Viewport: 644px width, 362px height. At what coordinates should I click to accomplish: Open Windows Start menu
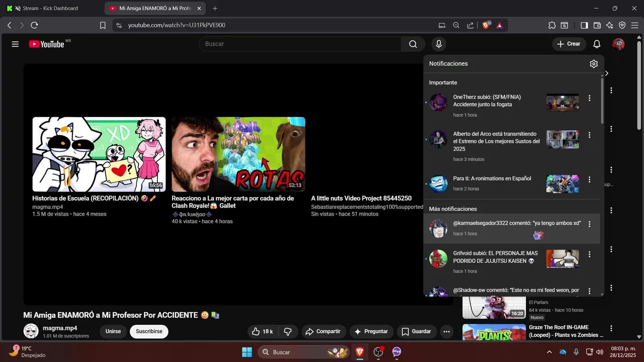point(247,352)
